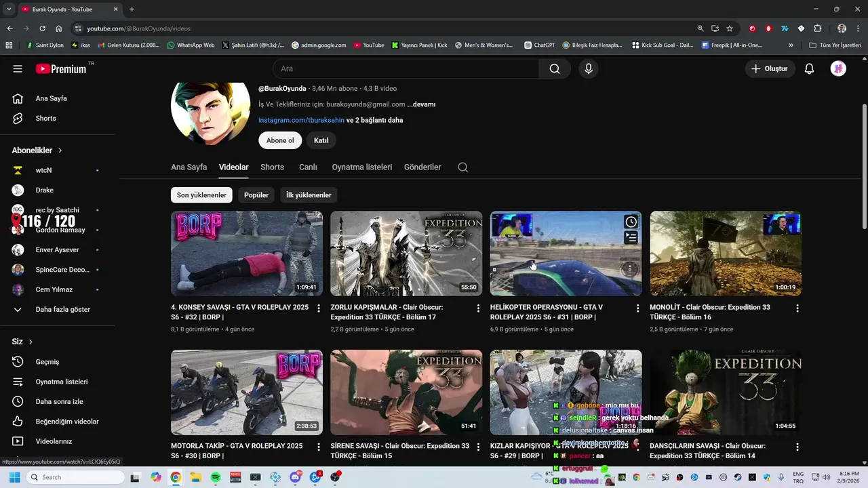Open Spotify from the taskbar

click(x=216, y=477)
